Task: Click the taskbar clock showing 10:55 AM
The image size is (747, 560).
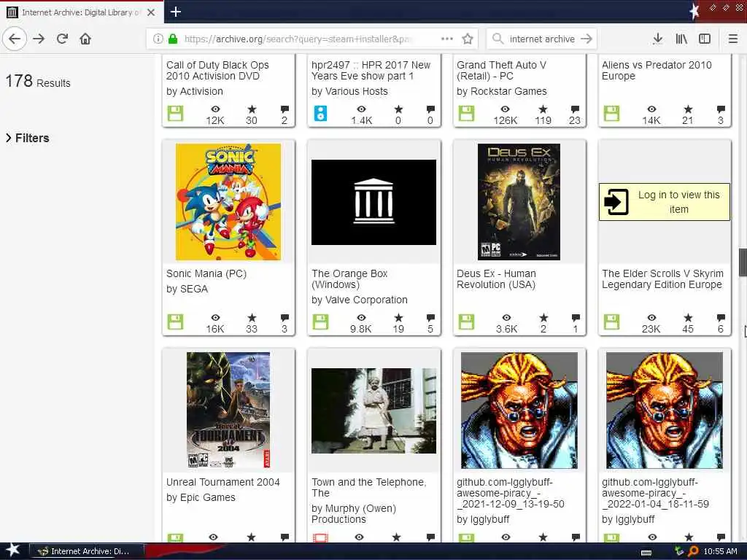Action: [720, 551]
